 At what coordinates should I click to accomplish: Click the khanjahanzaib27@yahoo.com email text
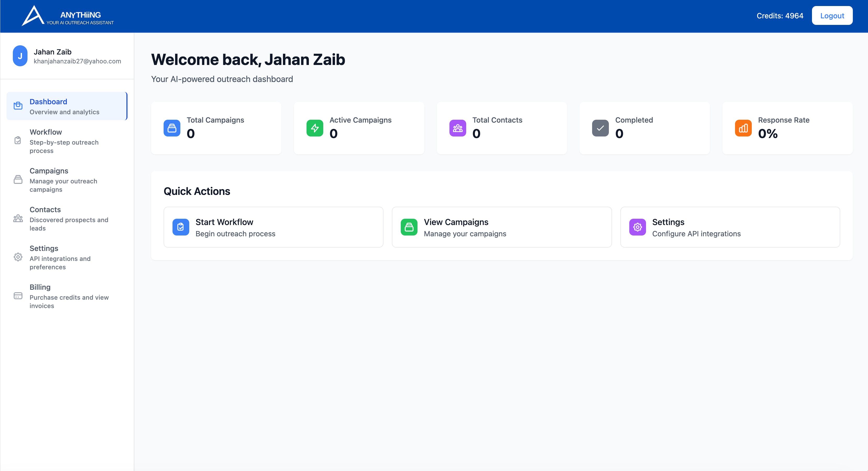(x=77, y=61)
